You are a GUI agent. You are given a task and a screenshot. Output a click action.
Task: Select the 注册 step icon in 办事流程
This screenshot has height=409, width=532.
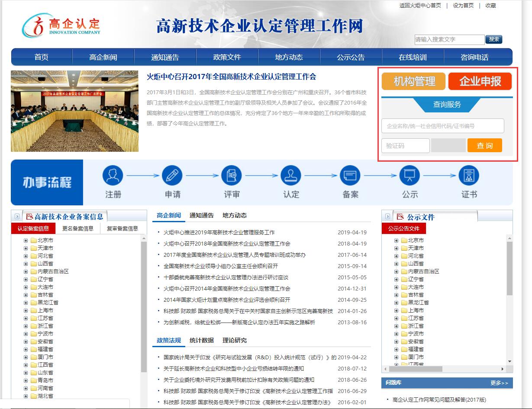(x=113, y=176)
